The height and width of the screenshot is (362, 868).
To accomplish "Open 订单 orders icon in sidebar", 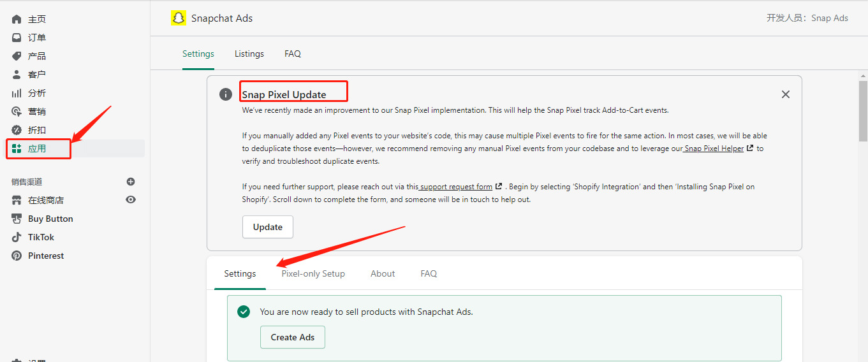I will click(17, 38).
